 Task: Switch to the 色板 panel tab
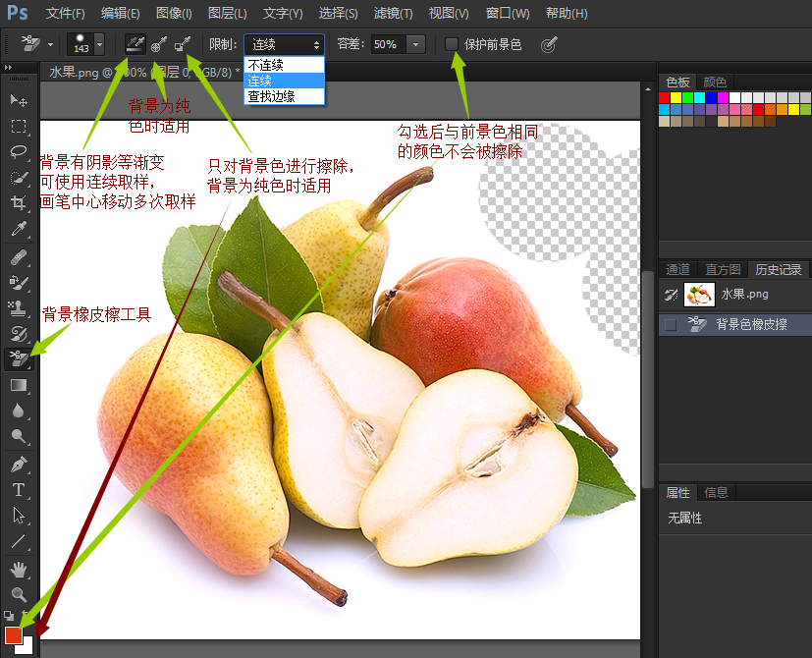point(677,82)
